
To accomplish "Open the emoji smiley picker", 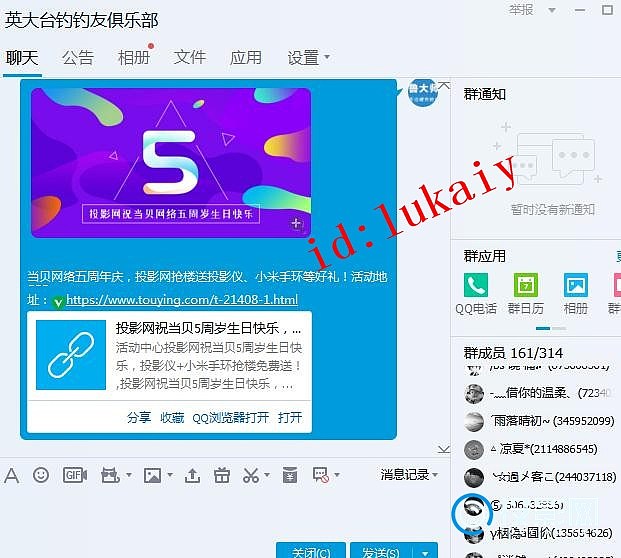I will [41, 474].
